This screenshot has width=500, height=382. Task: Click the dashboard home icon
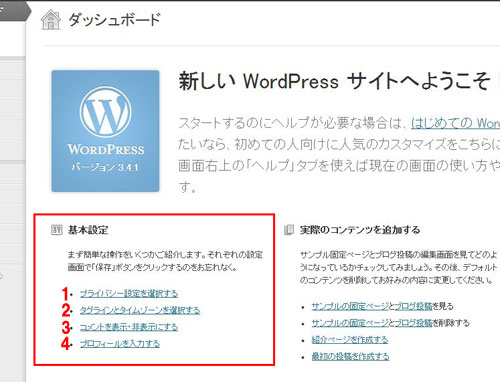(x=51, y=20)
